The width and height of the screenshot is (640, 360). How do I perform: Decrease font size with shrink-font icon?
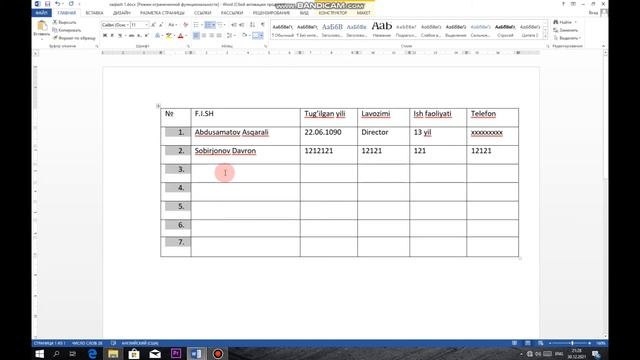pyautogui.click(x=161, y=25)
